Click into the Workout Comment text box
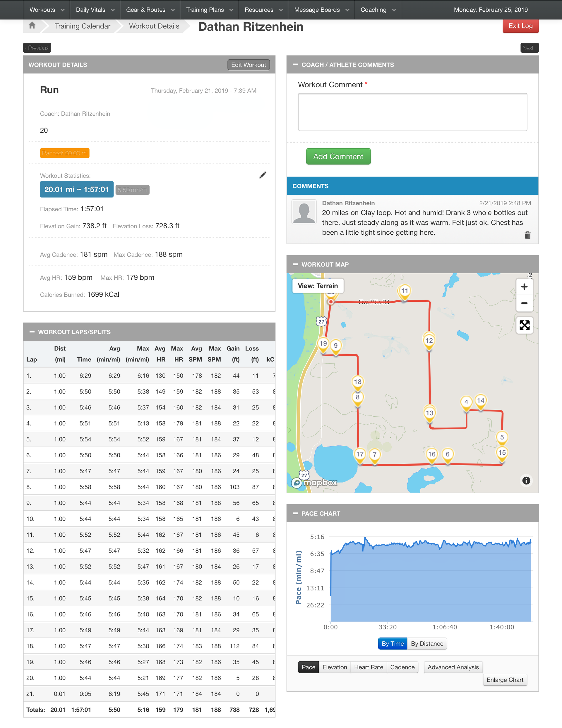Image resolution: width=562 pixels, height=728 pixels. 412,112
